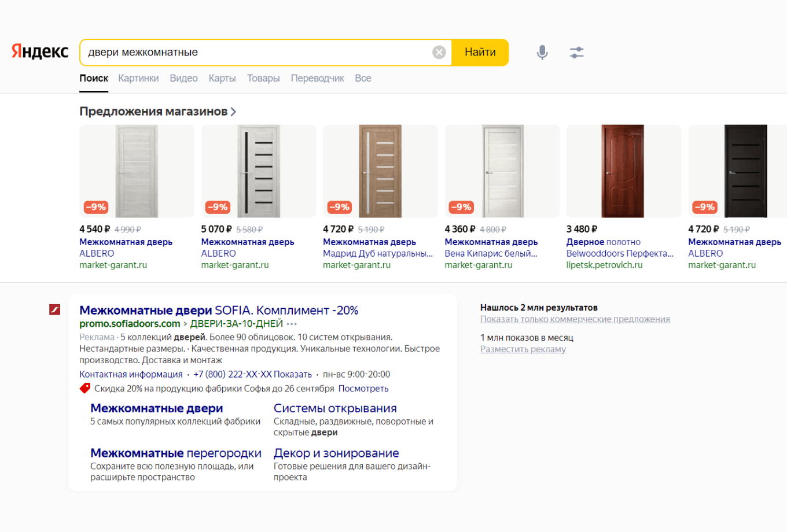Open the Товары tab

[263, 78]
